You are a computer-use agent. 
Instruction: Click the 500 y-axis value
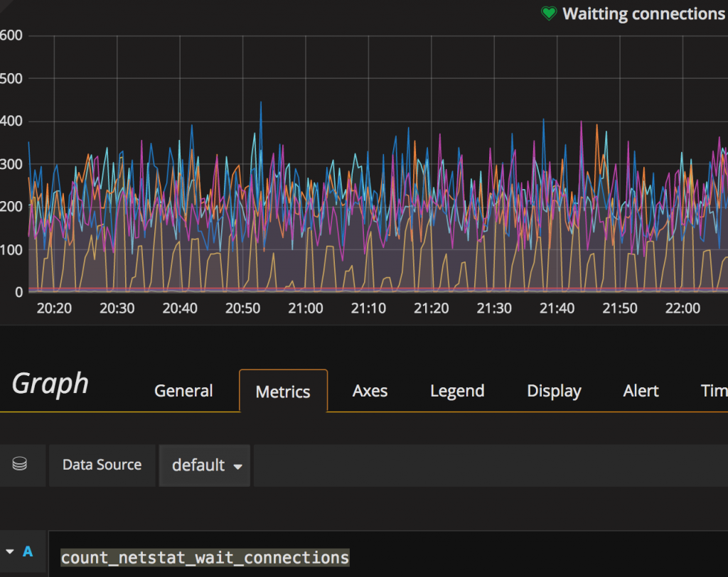11,78
